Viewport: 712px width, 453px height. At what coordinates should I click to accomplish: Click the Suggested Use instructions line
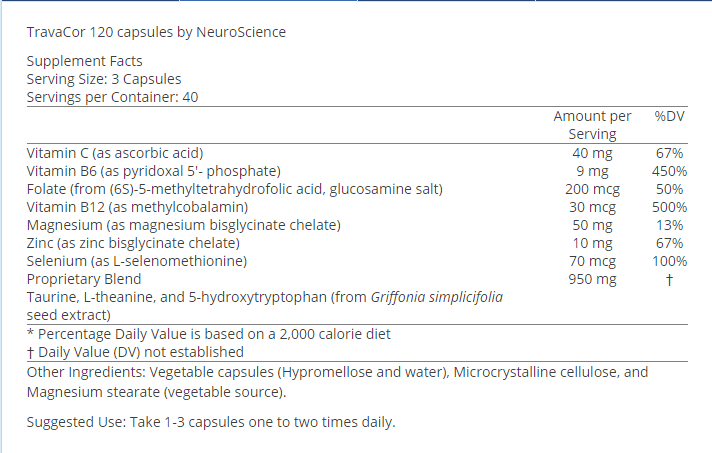pyautogui.click(x=211, y=422)
